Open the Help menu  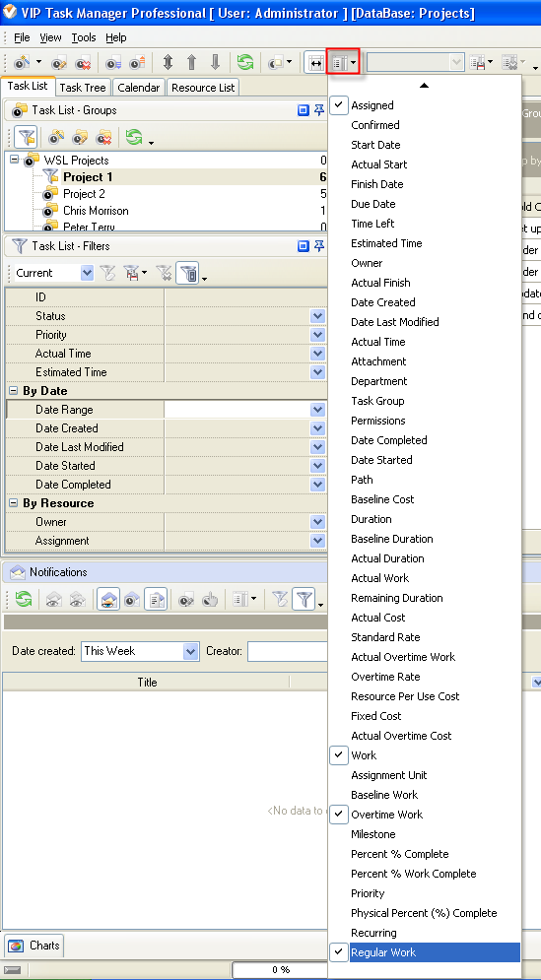point(115,37)
